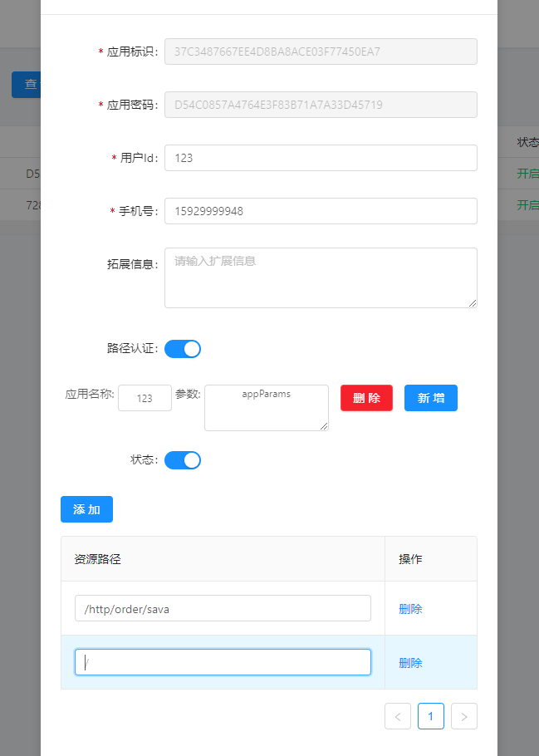Delete the /http/order/sava row
This screenshot has width=539, height=756.
(x=410, y=608)
